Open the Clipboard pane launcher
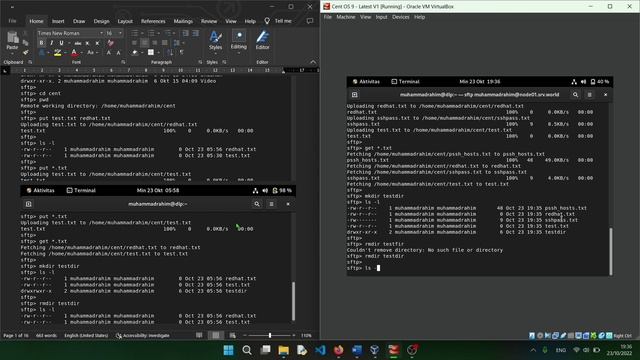 (30, 62)
